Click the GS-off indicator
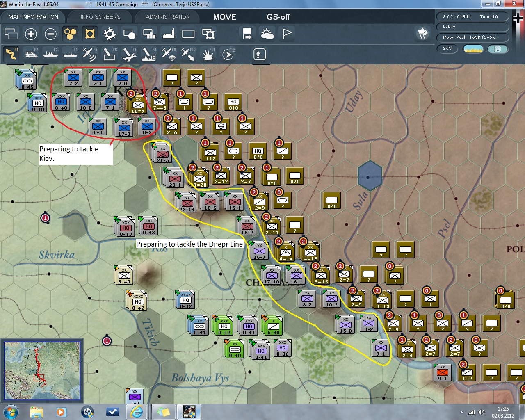This screenshot has width=525, height=420. coord(278,17)
